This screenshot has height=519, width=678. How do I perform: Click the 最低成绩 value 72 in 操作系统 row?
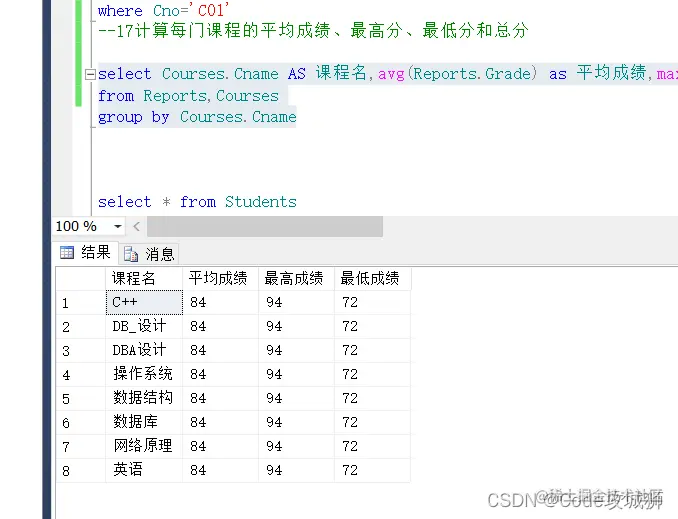tap(372, 374)
